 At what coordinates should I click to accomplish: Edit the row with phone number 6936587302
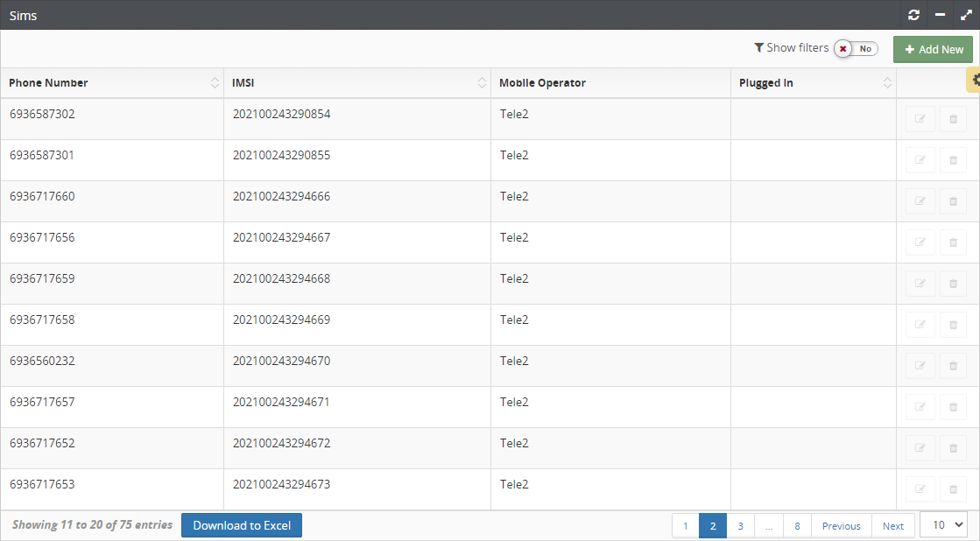point(920,119)
